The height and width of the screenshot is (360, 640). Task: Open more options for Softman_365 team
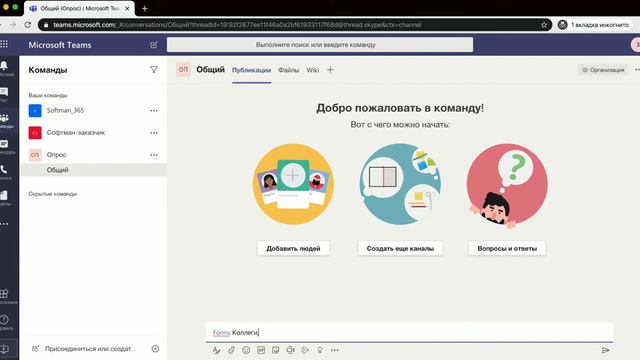(154, 111)
